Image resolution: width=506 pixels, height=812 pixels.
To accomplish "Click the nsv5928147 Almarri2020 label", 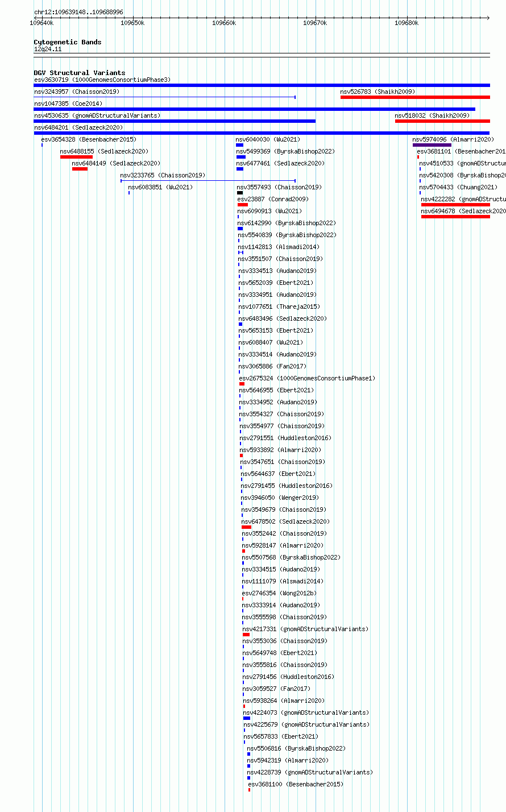I will tap(283, 545).
